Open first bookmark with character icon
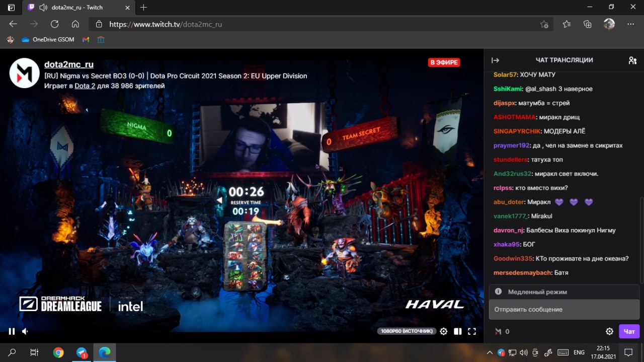This screenshot has height=362, width=644. pos(10,39)
